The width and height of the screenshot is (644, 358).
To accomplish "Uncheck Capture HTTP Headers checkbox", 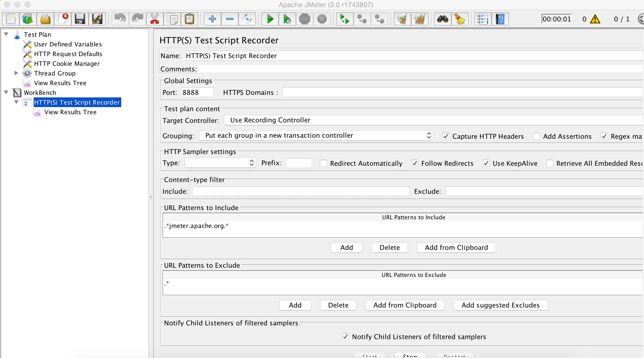I will 446,136.
